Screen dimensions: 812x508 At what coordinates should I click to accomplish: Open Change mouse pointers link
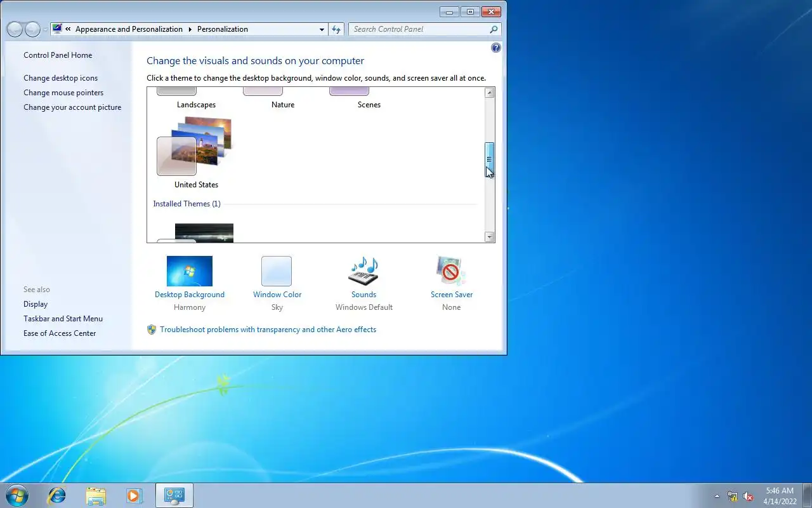click(63, 93)
